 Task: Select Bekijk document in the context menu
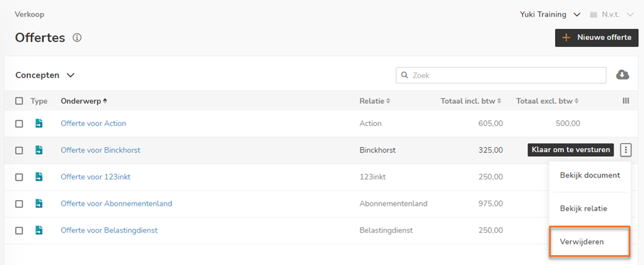pyautogui.click(x=590, y=175)
